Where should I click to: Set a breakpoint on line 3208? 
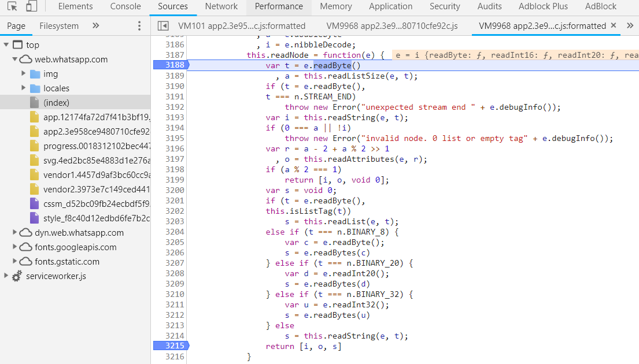(175, 273)
